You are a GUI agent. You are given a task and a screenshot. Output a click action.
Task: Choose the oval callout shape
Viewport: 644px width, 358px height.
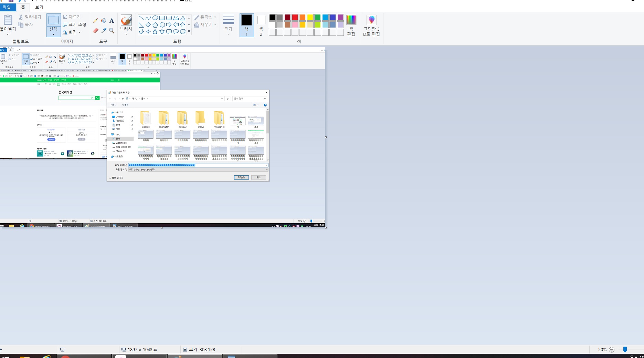tap(176, 32)
